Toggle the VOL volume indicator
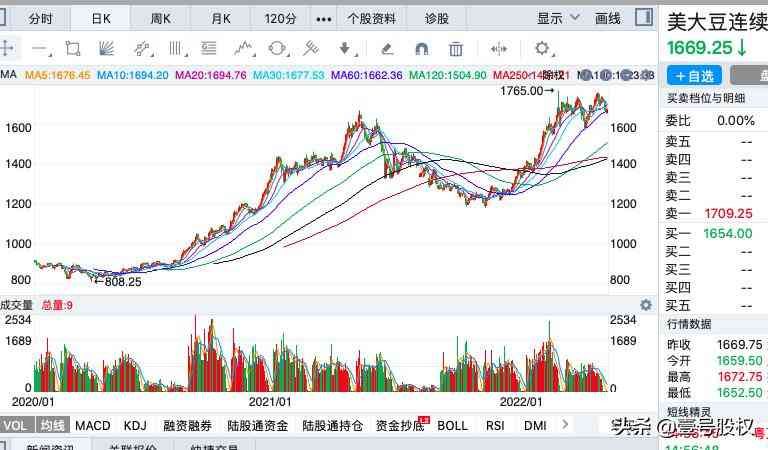768x450 pixels. [x=16, y=425]
